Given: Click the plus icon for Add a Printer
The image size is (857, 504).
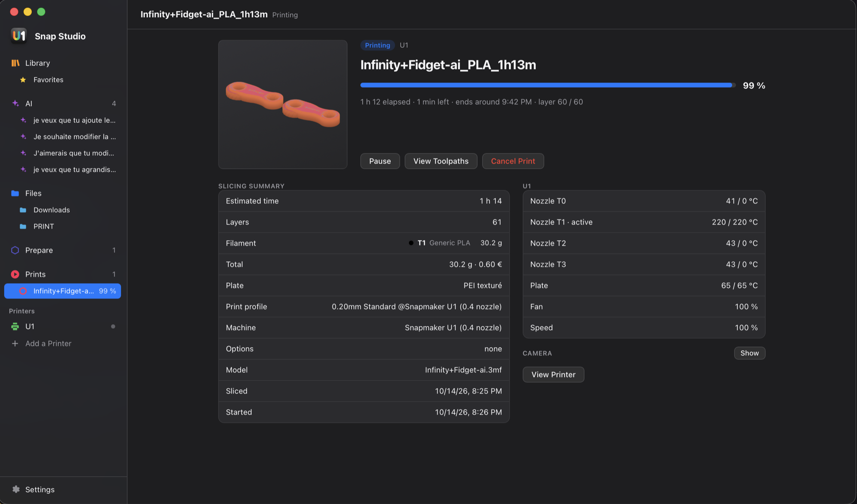Looking at the screenshot, I should pos(15,343).
